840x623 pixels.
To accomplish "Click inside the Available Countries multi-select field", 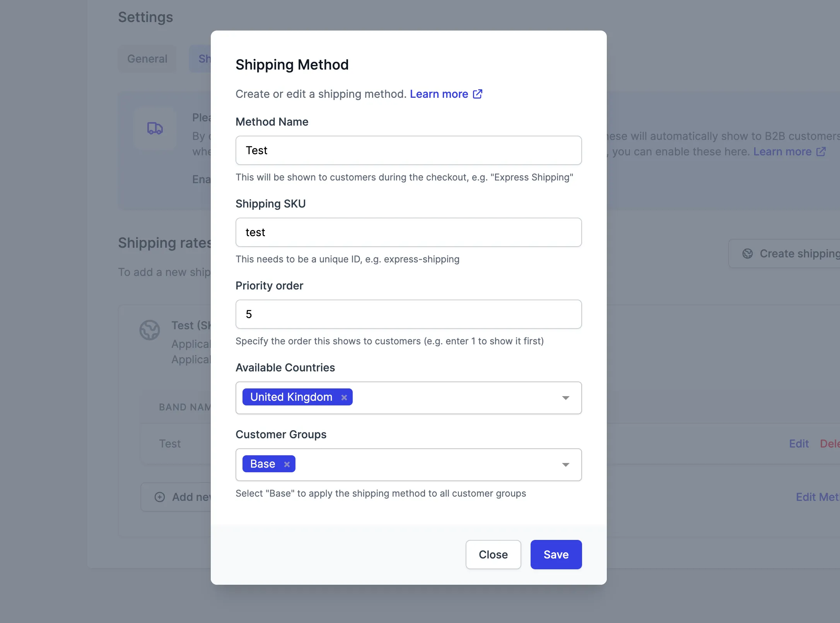I will 408,398.
